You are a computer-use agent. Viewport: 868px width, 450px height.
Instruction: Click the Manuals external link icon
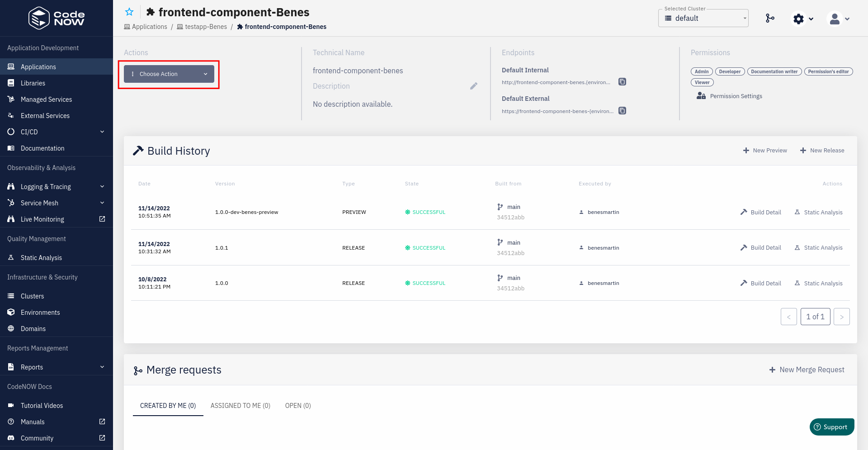click(102, 422)
